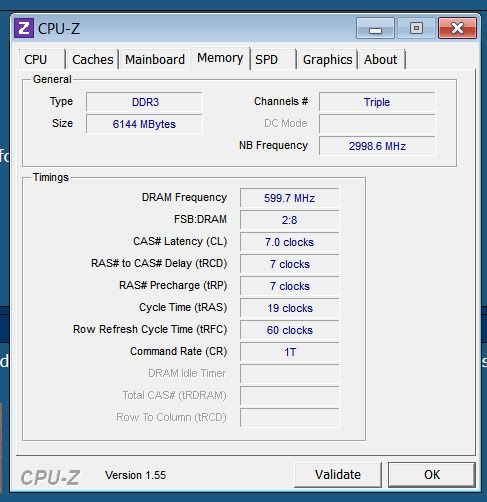Click the NB Frequency value field
The width and height of the screenshot is (487, 502).
click(x=377, y=146)
